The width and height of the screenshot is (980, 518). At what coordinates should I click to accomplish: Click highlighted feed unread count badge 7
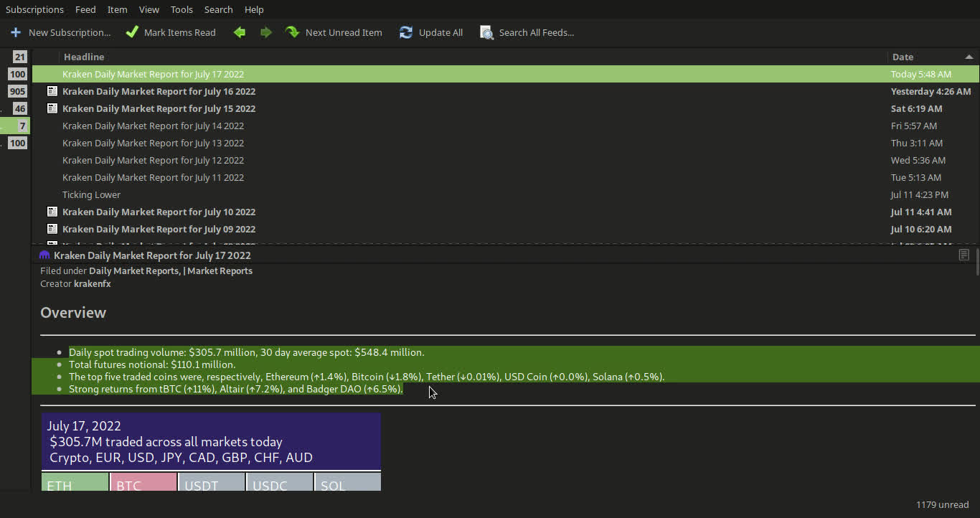[22, 126]
